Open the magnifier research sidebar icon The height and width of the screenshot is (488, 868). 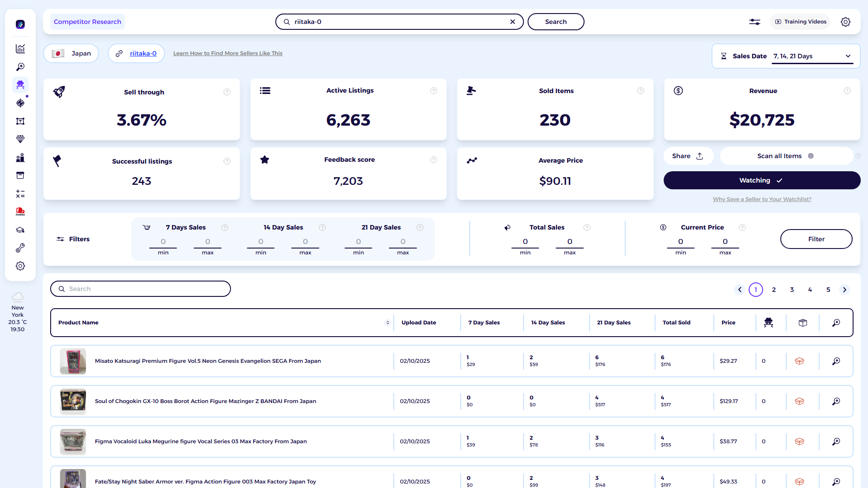[20, 67]
